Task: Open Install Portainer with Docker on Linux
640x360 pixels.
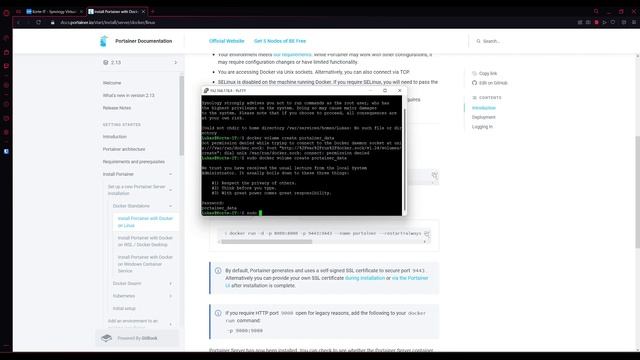Action: coord(145,222)
